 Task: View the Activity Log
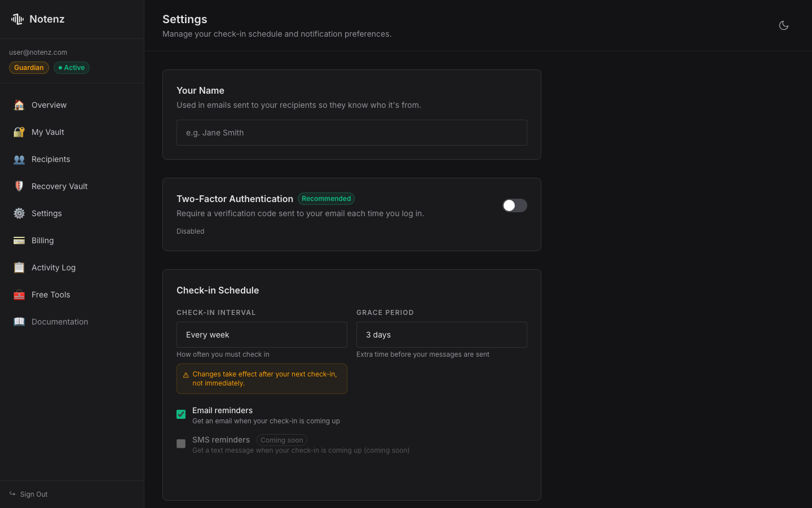(x=72, y=268)
